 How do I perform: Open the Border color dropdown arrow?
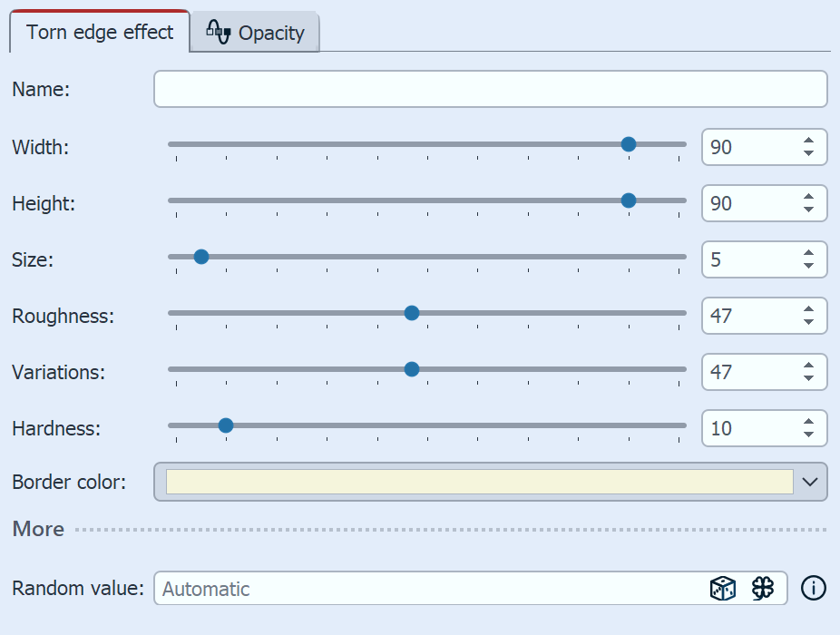point(810,482)
